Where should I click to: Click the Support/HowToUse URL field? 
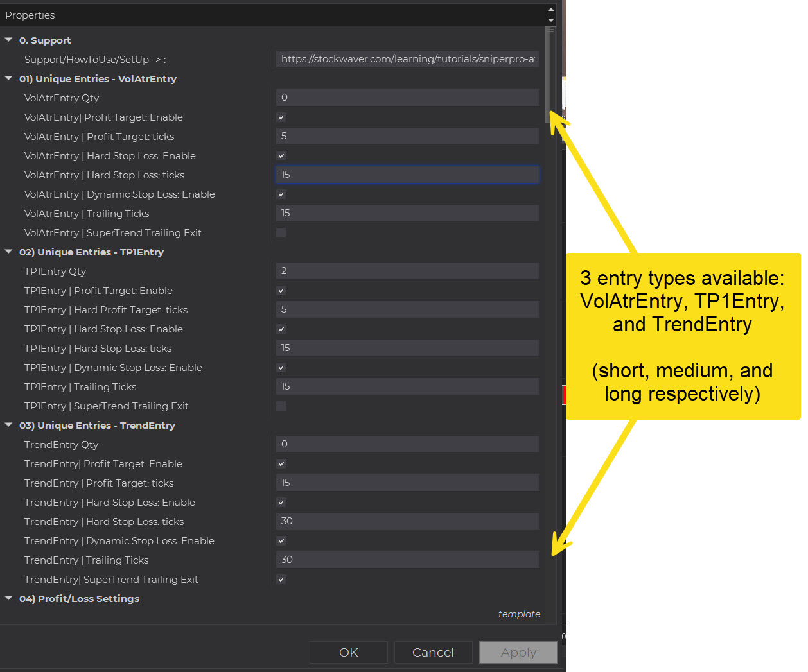coord(407,59)
